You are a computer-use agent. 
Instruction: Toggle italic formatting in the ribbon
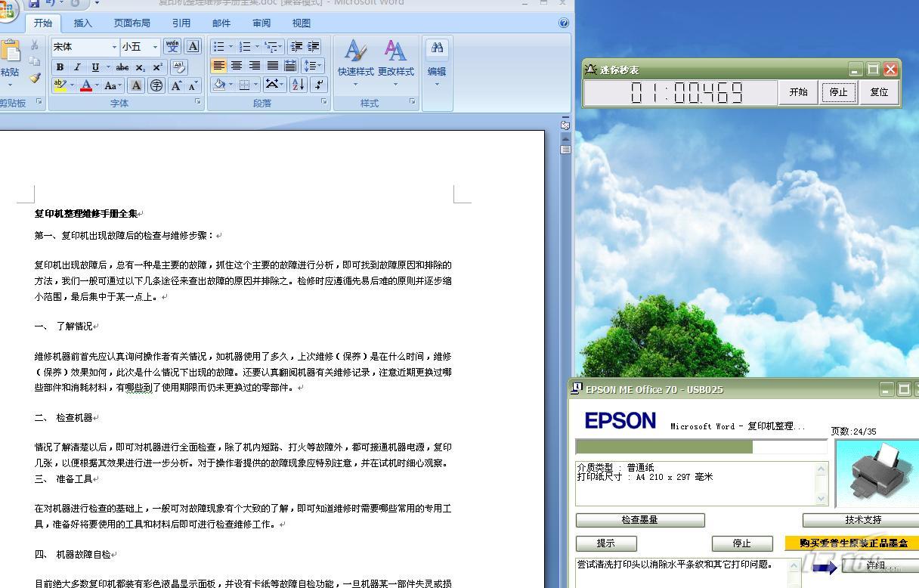click(77, 67)
